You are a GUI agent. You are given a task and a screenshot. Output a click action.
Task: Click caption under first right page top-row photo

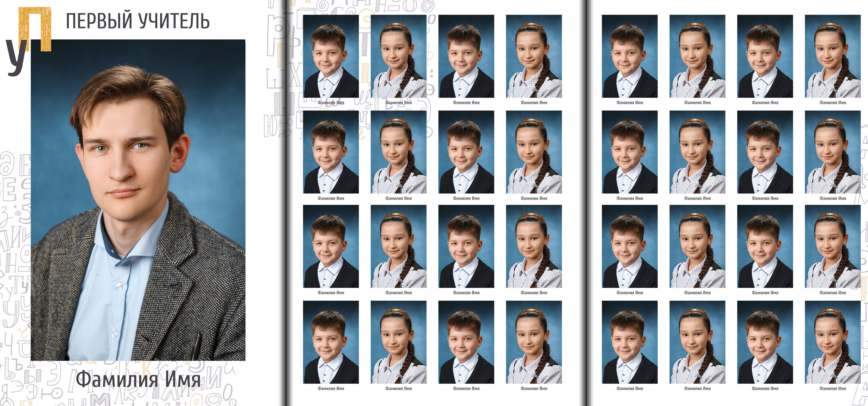(x=630, y=102)
